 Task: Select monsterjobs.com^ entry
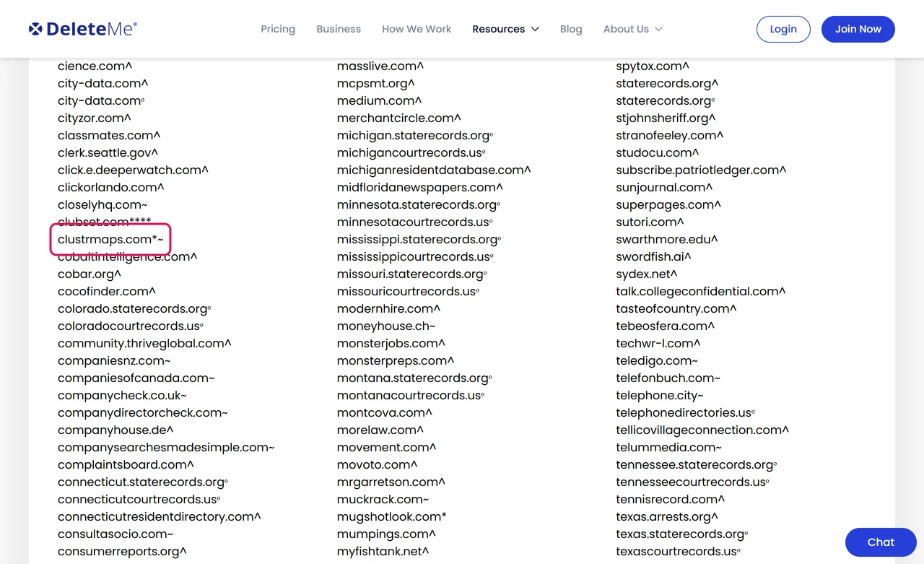click(x=391, y=343)
